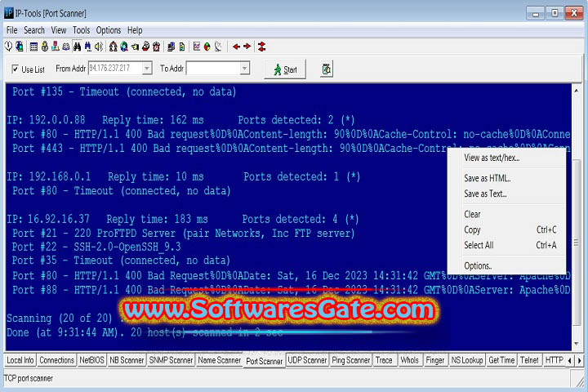Open Trap Watcher via the satellite dish icon
This screenshot has width=588, height=392.
(218, 47)
